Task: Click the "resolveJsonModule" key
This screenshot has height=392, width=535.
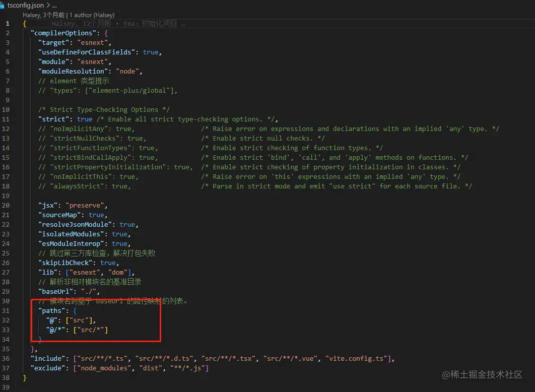Action: tap(75, 225)
